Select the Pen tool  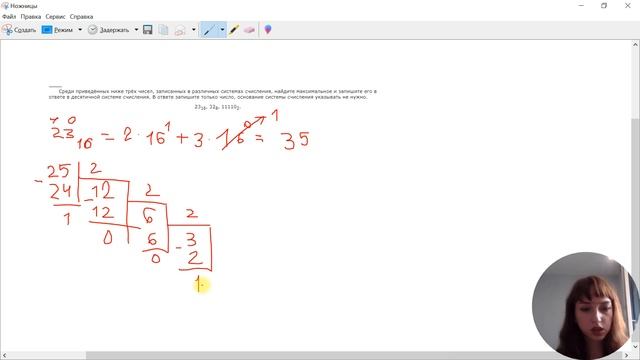point(209,30)
